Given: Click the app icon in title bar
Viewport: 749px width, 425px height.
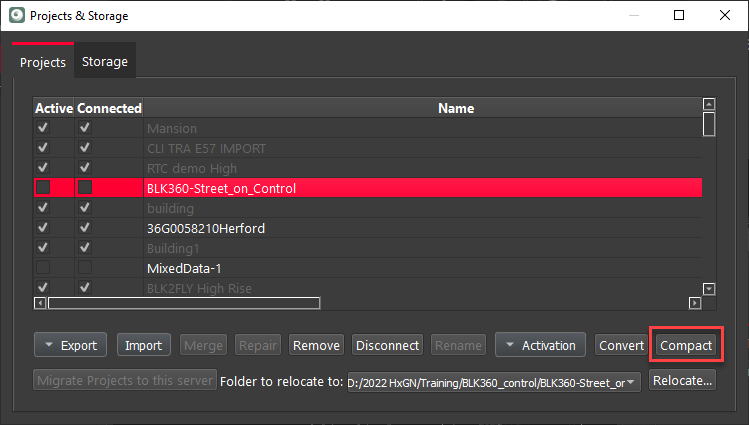Looking at the screenshot, I should (x=16, y=16).
